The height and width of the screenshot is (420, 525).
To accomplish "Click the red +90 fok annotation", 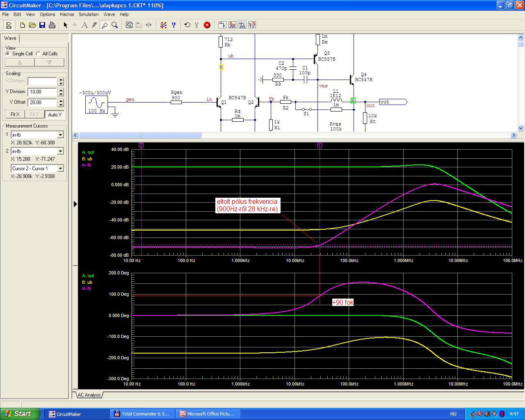I will (342, 302).
